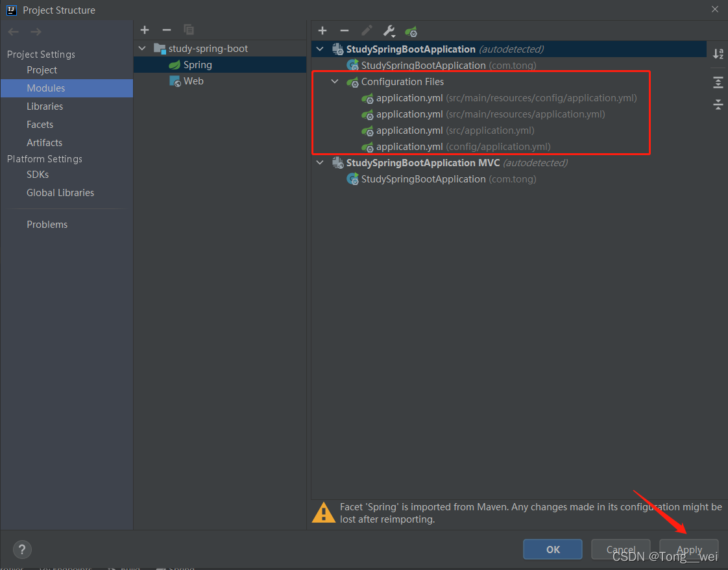Click the Maven import warning message

click(x=531, y=513)
